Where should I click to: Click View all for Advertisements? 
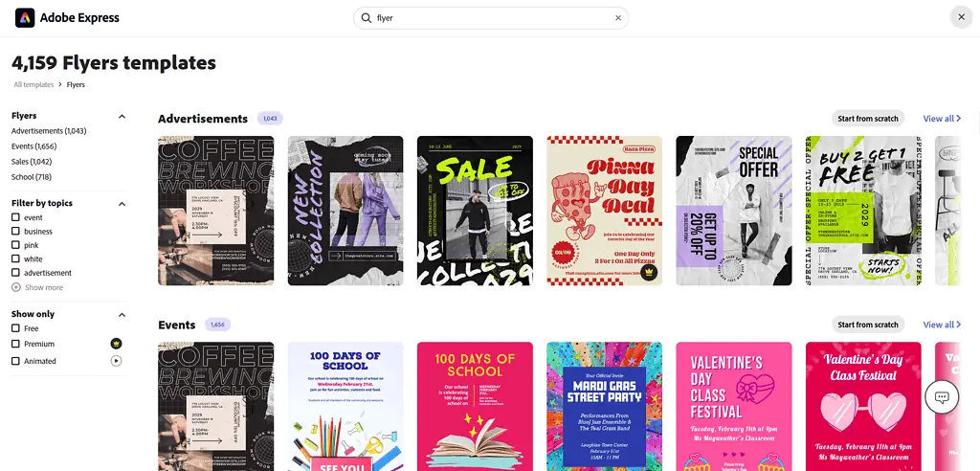pyautogui.click(x=942, y=119)
